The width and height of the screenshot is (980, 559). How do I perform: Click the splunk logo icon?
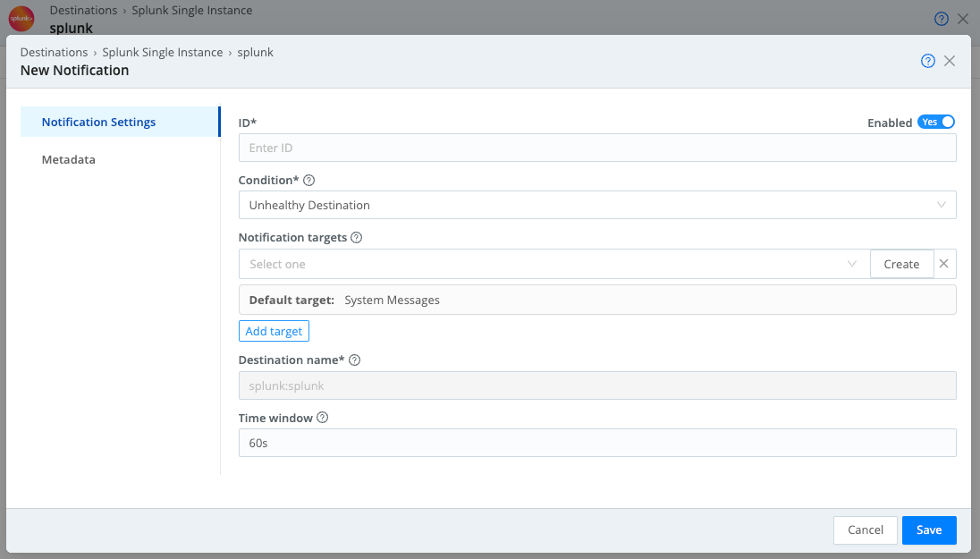(x=21, y=18)
